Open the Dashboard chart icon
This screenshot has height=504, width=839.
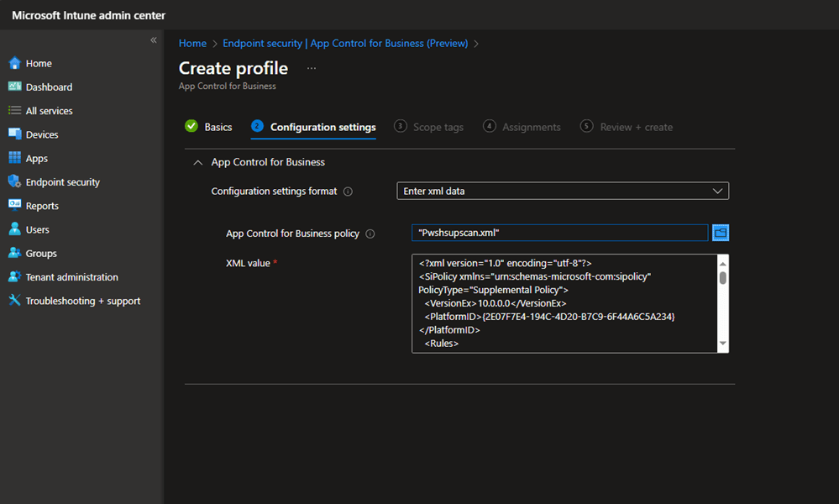pyautogui.click(x=14, y=87)
